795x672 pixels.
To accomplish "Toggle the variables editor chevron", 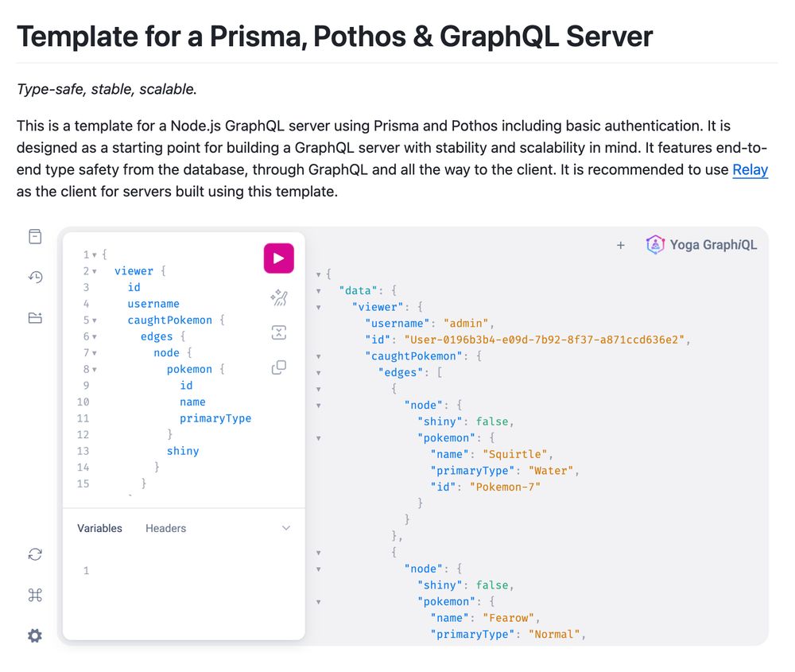I will [x=286, y=528].
